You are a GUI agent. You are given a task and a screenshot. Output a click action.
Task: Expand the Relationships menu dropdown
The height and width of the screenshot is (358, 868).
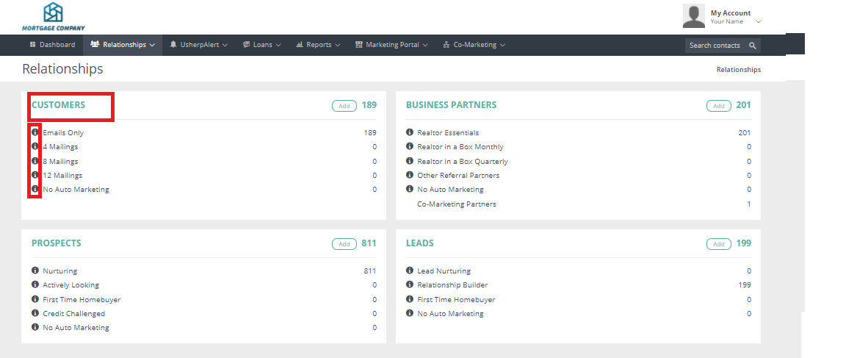[123, 45]
